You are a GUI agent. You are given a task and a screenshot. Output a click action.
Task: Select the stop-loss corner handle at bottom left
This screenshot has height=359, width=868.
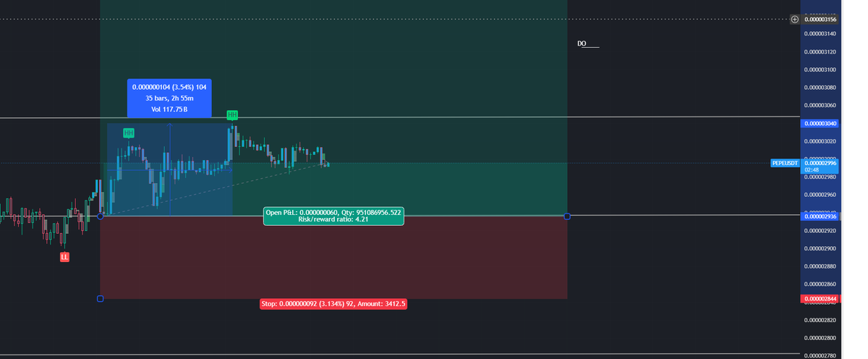point(100,298)
